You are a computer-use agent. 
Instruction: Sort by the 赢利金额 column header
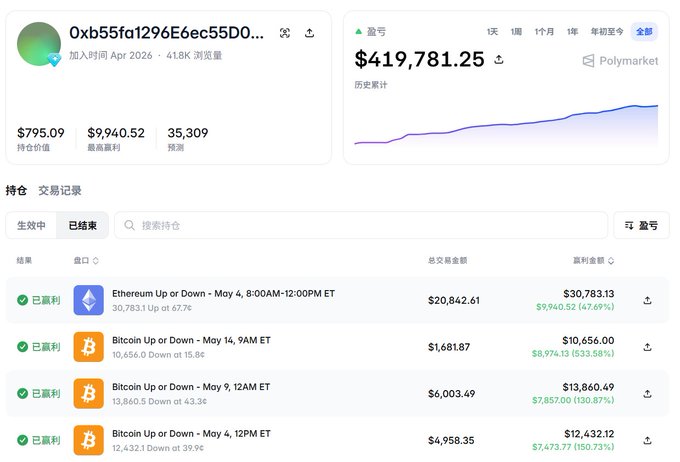pos(593,260)
